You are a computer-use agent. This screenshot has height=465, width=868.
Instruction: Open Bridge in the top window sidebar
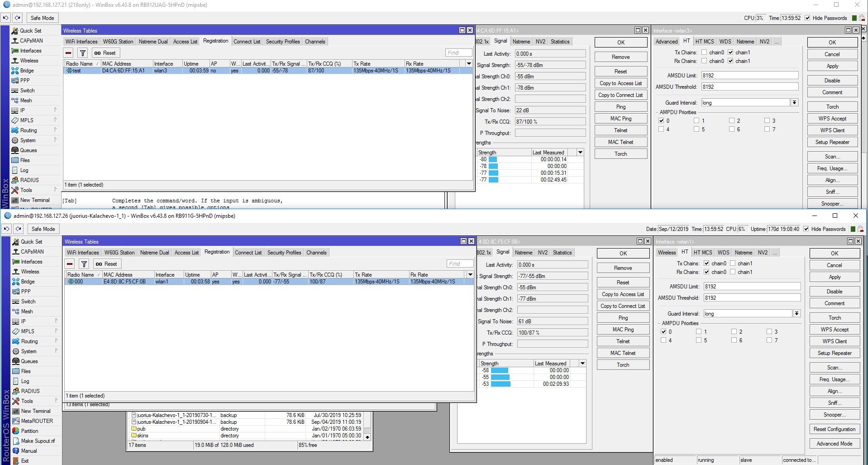[27, 71]
